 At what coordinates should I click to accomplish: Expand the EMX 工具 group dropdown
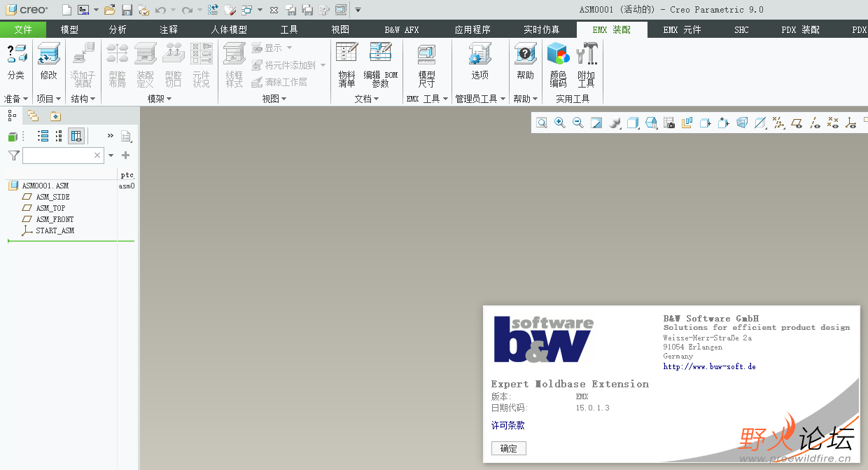(428, 99)
